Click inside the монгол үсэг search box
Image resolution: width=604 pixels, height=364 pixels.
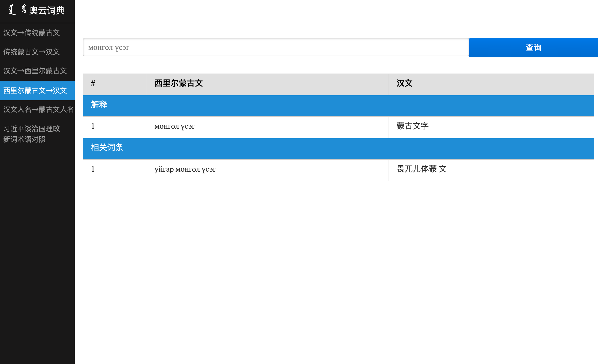275,47
